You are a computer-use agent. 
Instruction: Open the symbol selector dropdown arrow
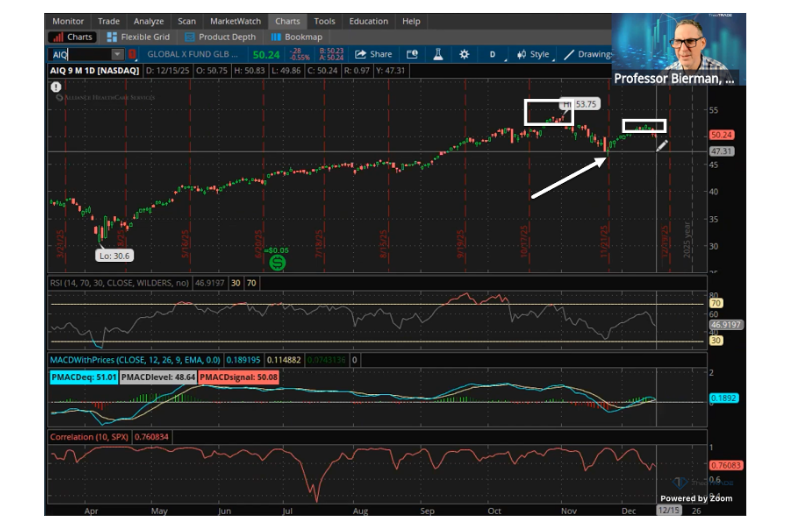(117, 54)
